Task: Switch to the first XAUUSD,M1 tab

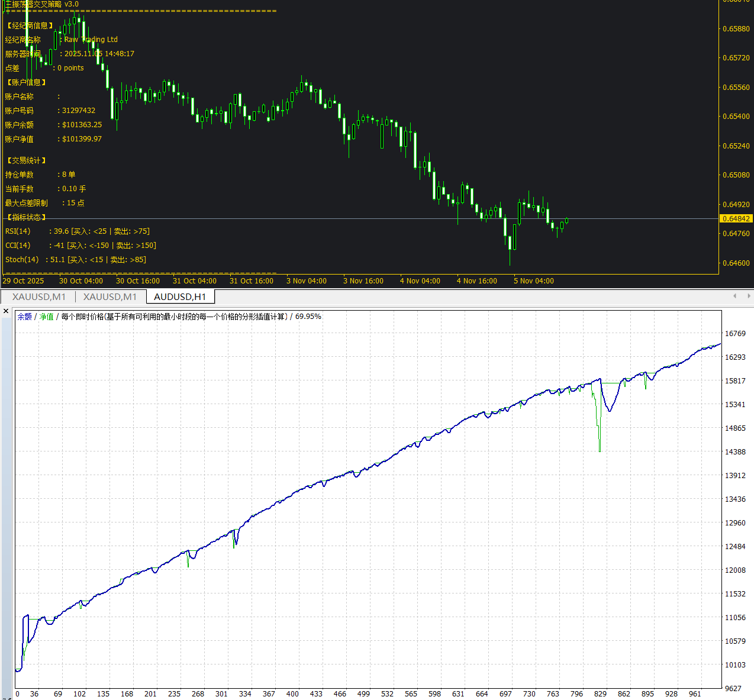Action: (39, 297)
